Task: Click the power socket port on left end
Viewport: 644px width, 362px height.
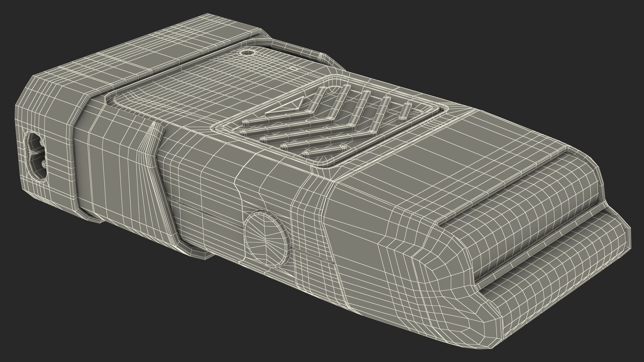Action: tap(37, 155)
